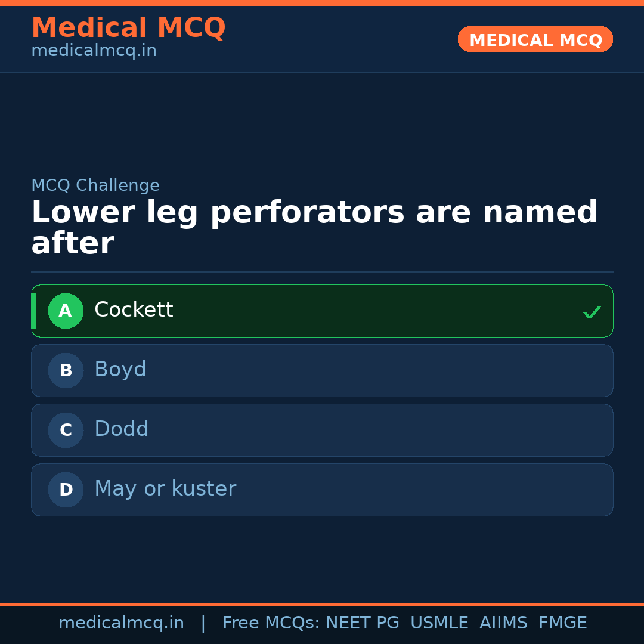The height and width of the screenshot is (644, 644).
Task: Click the circular D badge beside May or kuster
Action: 66,490
